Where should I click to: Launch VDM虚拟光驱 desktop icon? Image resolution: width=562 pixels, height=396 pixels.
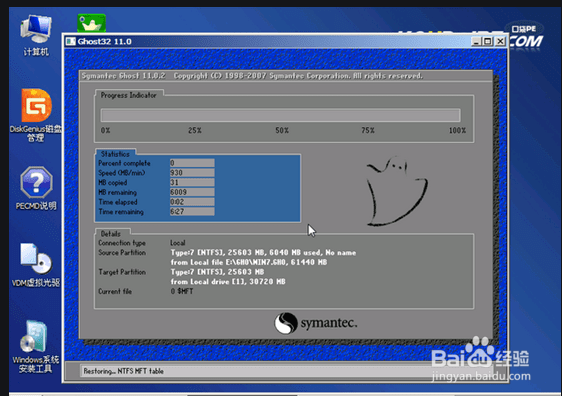[x=36, y=265]
